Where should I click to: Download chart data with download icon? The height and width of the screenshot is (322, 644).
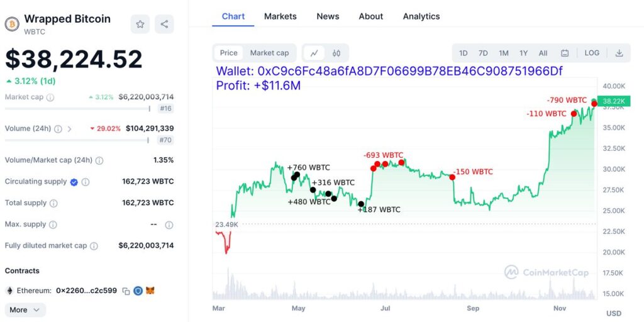pos(619,53)
